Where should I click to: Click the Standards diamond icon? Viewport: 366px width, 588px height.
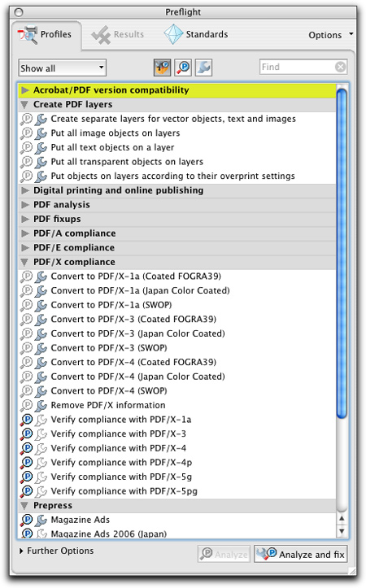(x=173, y=34)
